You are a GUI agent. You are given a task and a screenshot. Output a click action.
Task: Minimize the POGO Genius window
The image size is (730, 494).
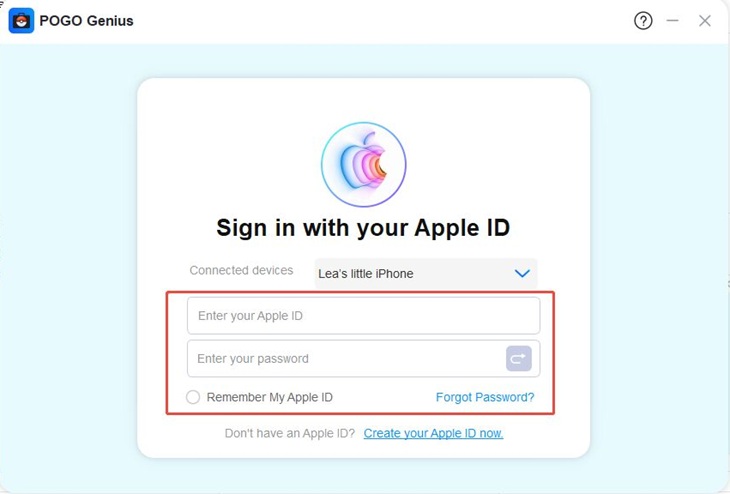click(673, 20)
